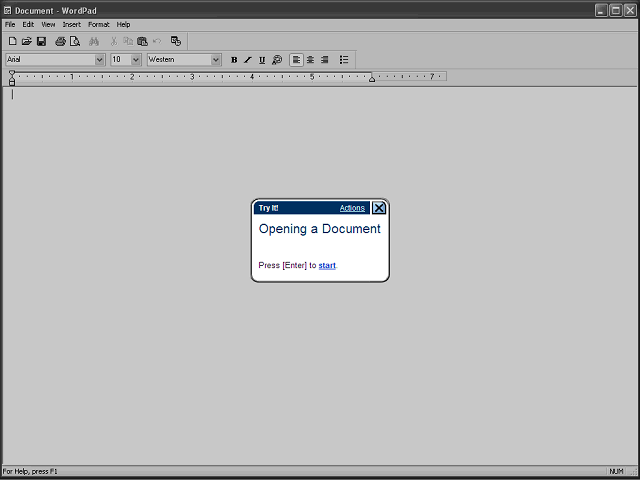Screen dimensions: 640x480
Task: Click the Cut scissors icon
Action: point(114,41)
